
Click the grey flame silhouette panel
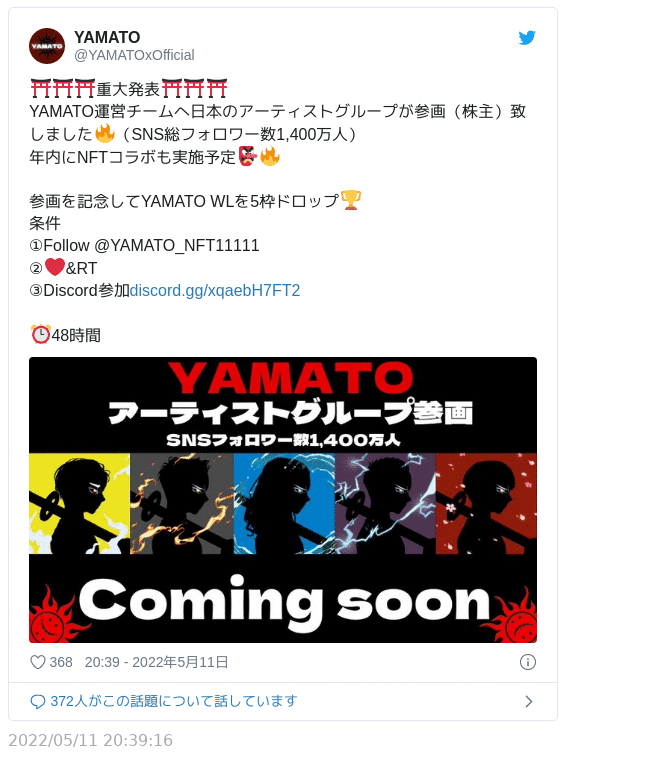click(x=182, y=503)
